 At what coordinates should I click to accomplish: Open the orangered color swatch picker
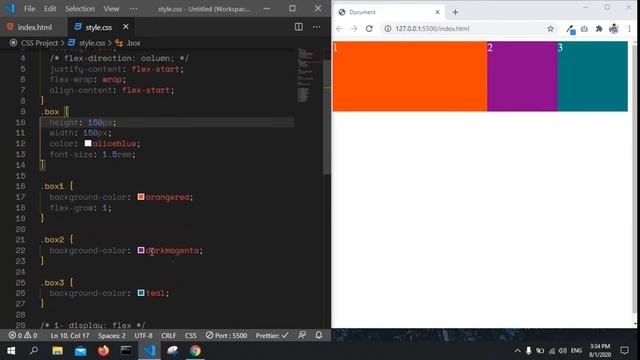pos(141,197)
